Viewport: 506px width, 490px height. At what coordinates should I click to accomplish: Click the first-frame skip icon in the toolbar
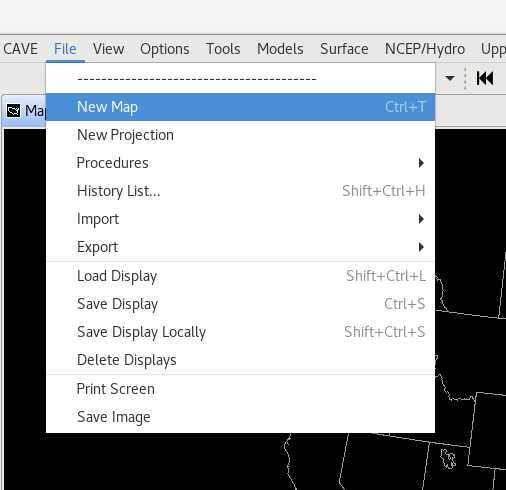point(484,78)
